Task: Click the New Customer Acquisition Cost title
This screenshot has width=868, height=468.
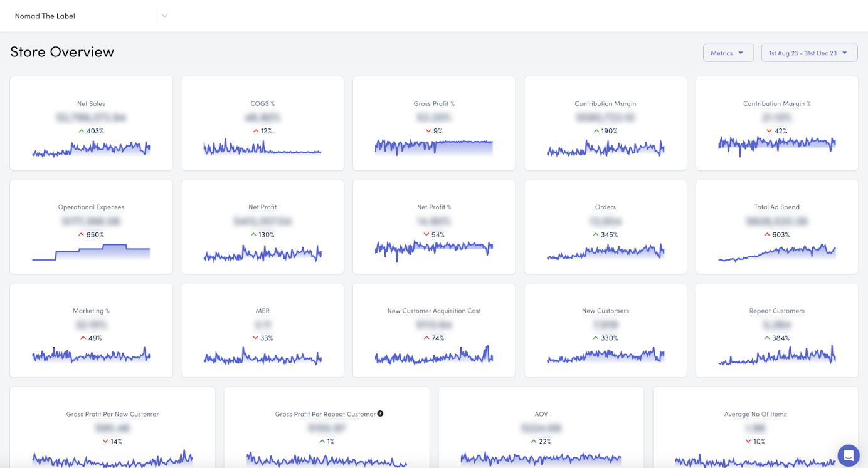Action: pos(434,311)
